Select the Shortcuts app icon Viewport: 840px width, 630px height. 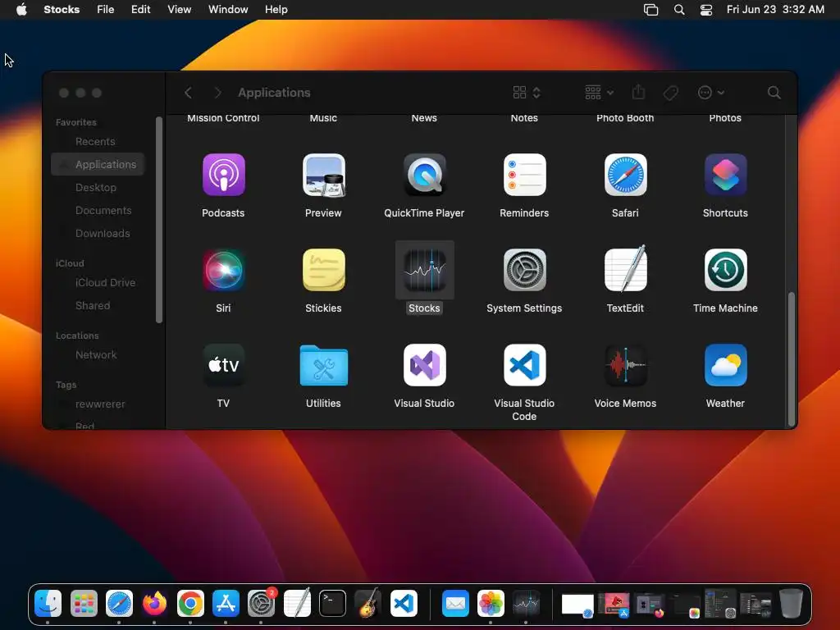click(725, 176)
